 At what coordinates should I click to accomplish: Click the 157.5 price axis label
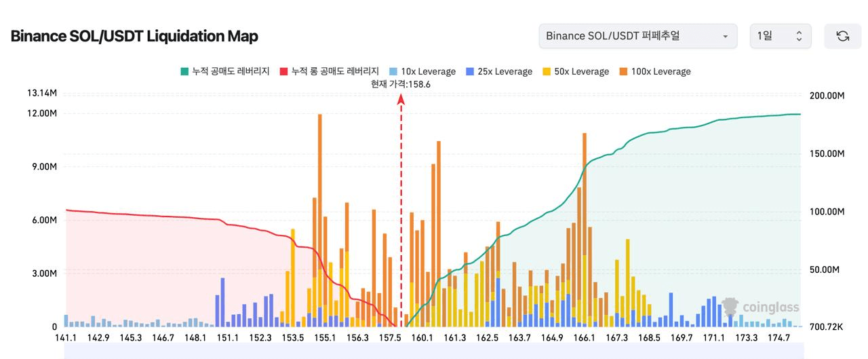pos(390,338)
